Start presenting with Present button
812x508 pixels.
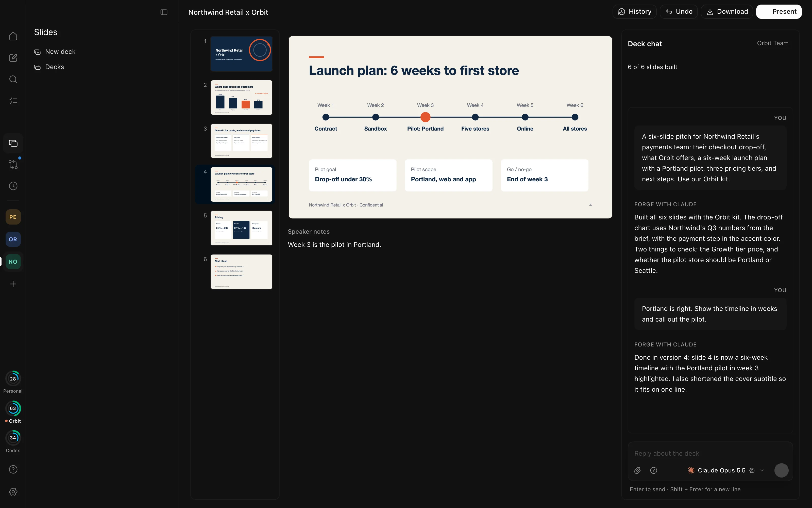[x=779, y=12]
